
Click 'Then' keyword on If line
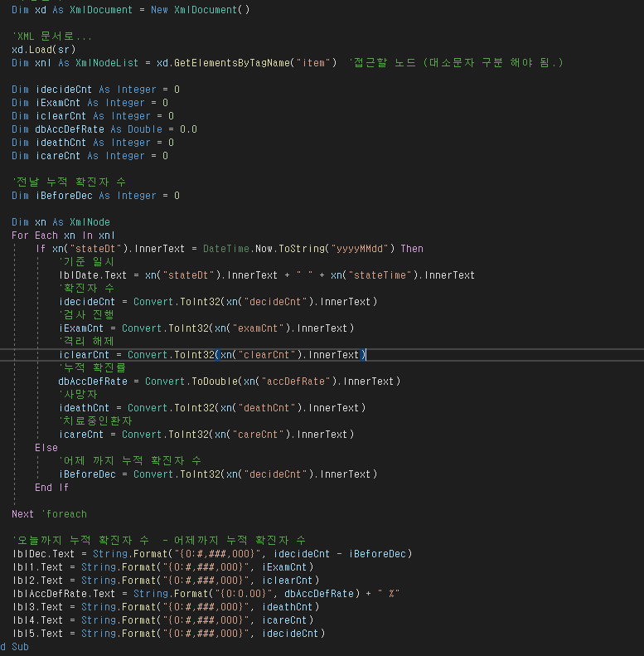(x=412, y=249)
